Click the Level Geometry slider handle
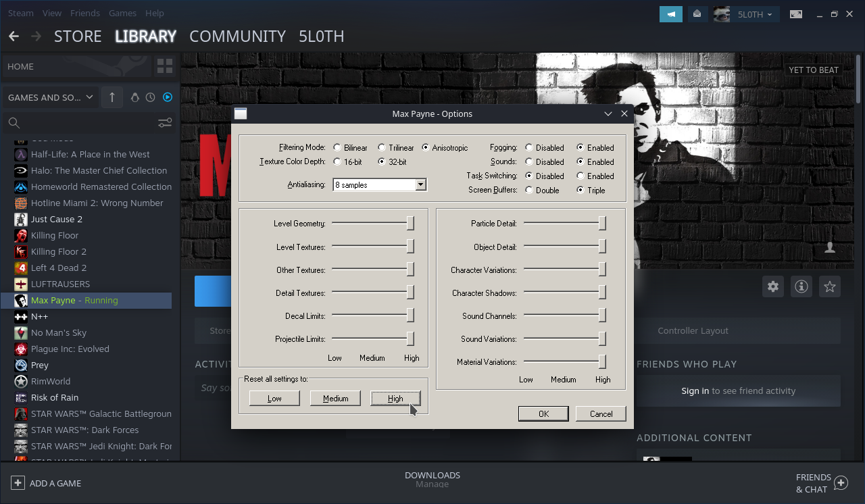The image size is (865, 504). coord(410,223)
